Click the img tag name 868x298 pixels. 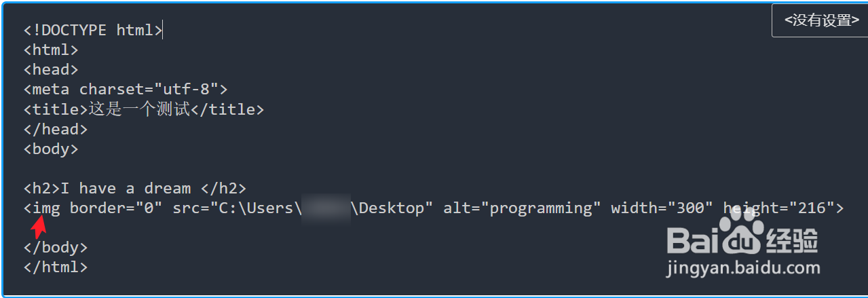[x=46, y=208]
